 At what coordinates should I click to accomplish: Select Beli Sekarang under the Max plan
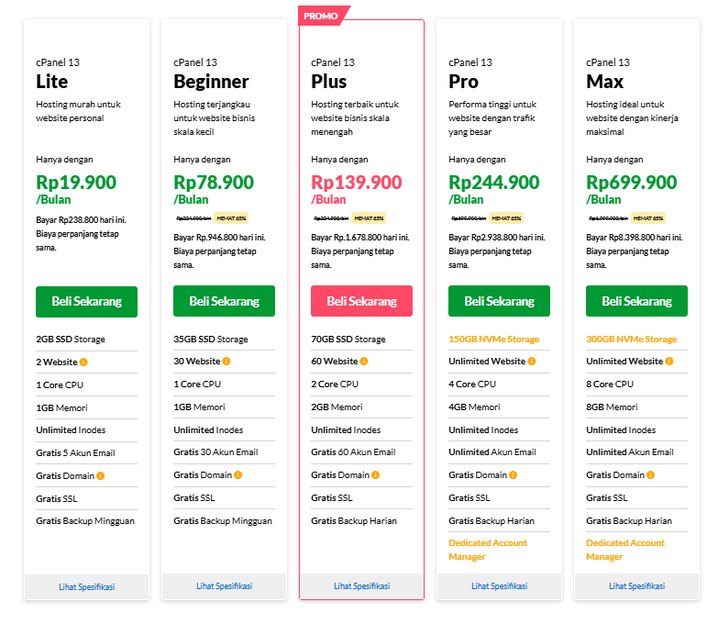(636, 301)
